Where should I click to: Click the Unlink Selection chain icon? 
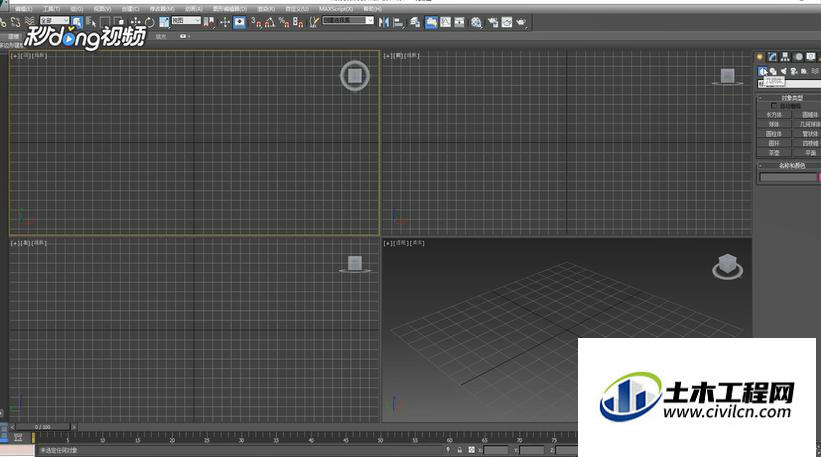16,22
